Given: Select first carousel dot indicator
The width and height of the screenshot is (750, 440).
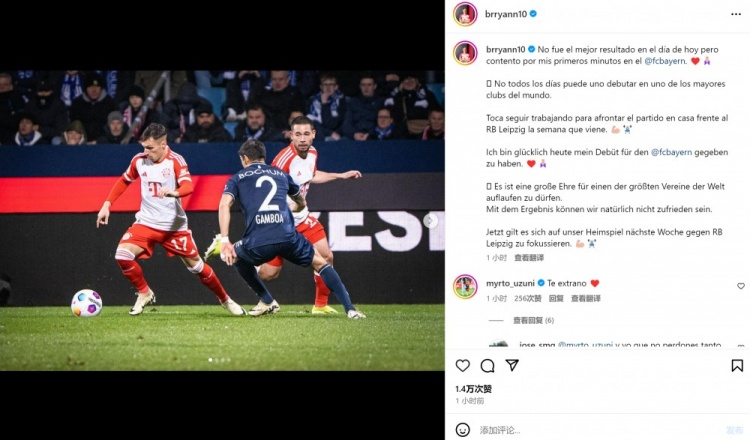Looking at the screenshot, I should (x=210, y=360).
